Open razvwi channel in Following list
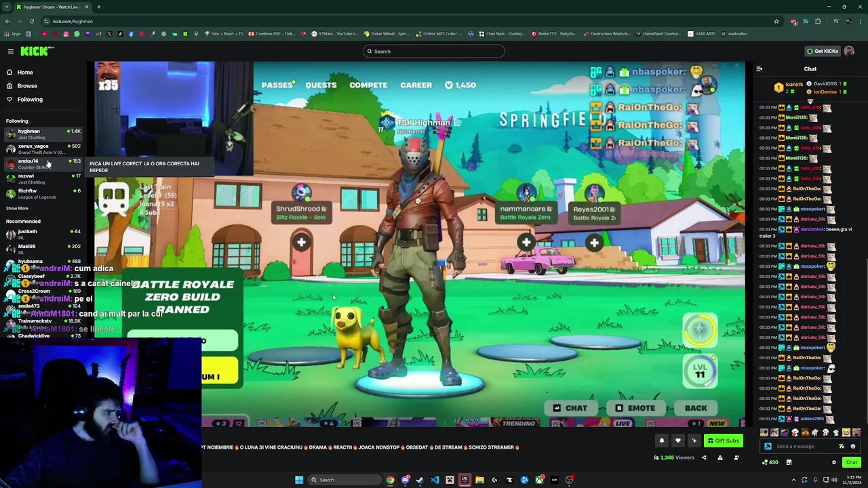This screenshot has width=868, height=488. pos(42,178)
